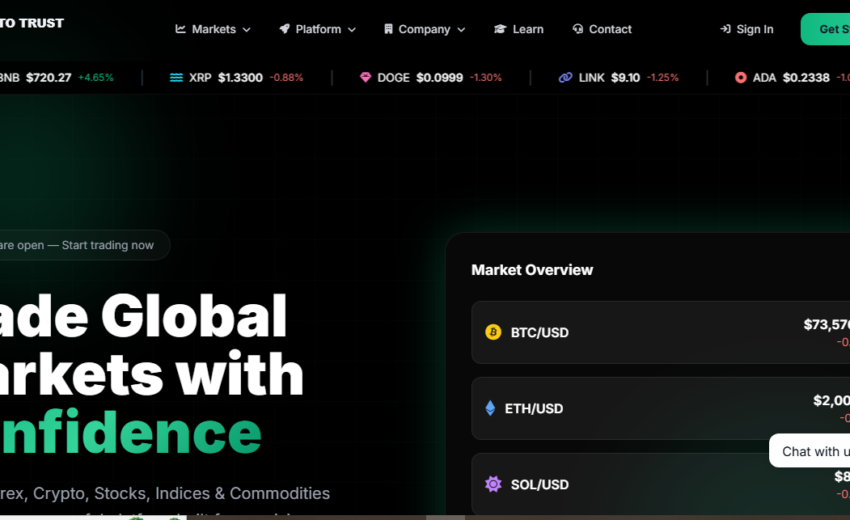Click the Sign In arrow icon

click(x=725, y=29)
